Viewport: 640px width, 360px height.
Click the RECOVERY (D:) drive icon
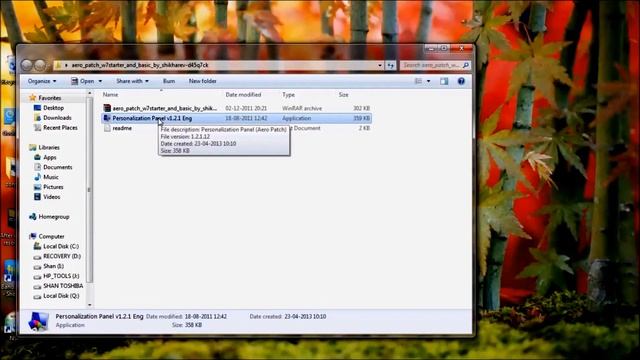[x=38, y=256]
